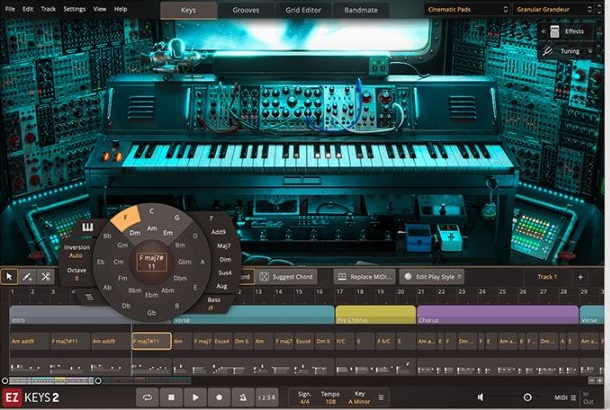Click the EZ Keys 2 logo
Image resolution: width=610 pixels, height=410 pixels.
coord(31,398)
